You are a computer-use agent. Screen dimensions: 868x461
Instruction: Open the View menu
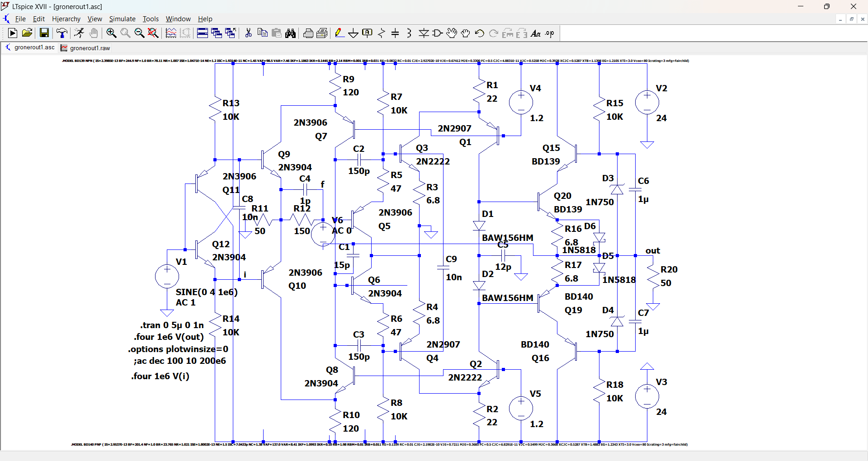tap(94, 19)
